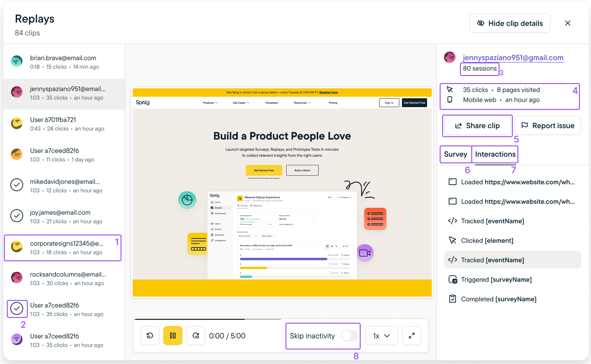The width and height of the screenshot is (591, 364).
Task: Click Hide clip details button
Action: tap(510, 23)
